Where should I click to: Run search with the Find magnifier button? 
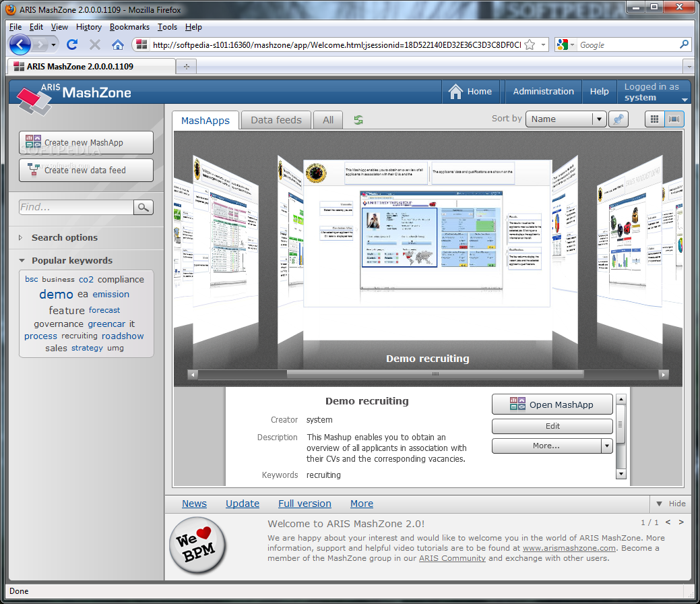(x=144, y=208)
